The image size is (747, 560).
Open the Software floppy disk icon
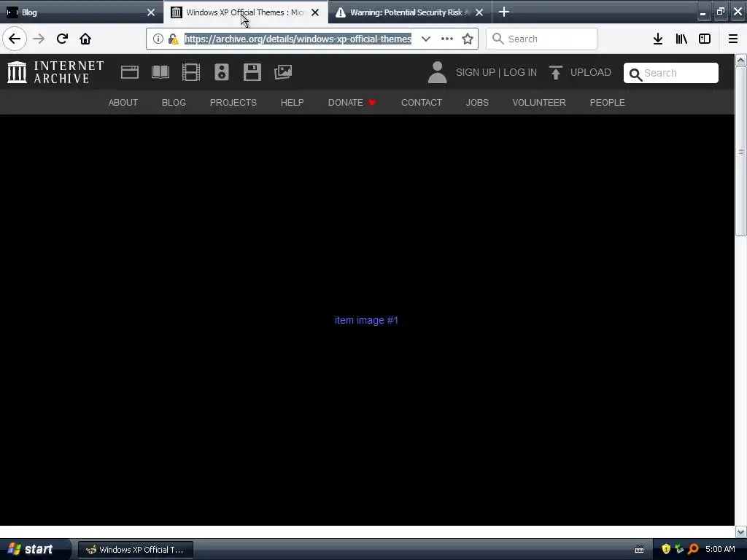252,72
